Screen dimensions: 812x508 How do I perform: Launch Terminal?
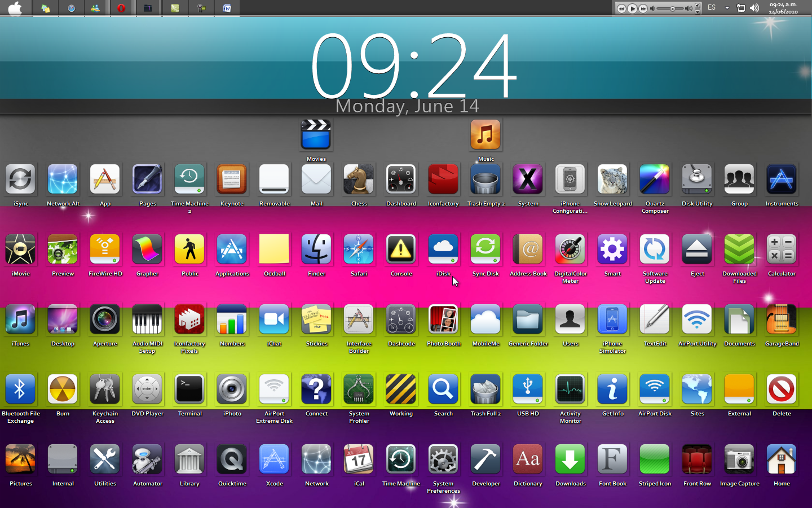pyautogui.click(x=189, y=389)
